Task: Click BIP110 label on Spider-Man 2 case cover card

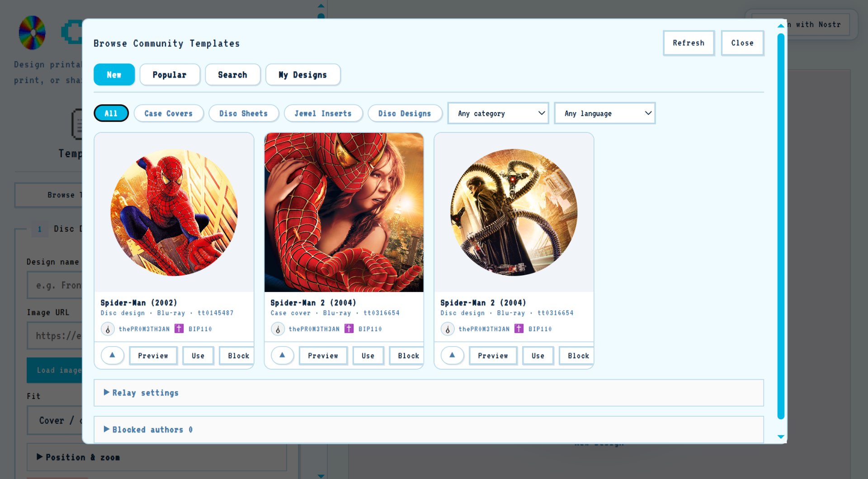Action: coord(370,329)
